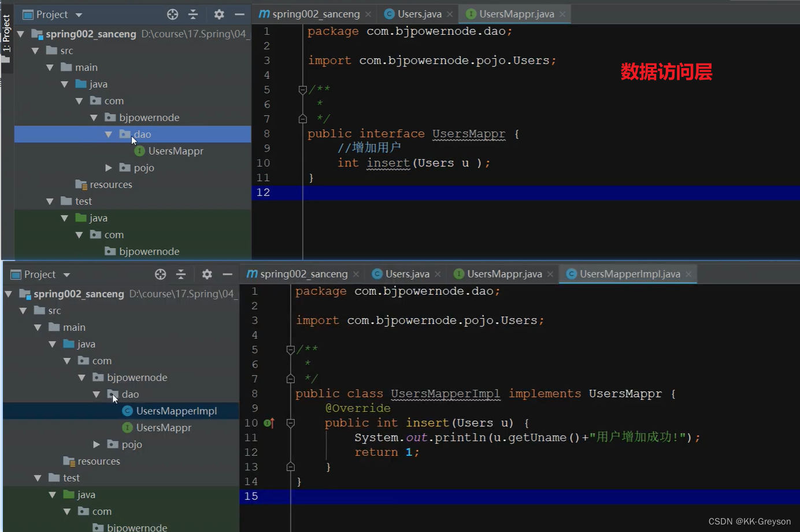Viewport: 800px width, 532px height.
Task: Collapse src folder in upper tree
Action: point(35,51)
